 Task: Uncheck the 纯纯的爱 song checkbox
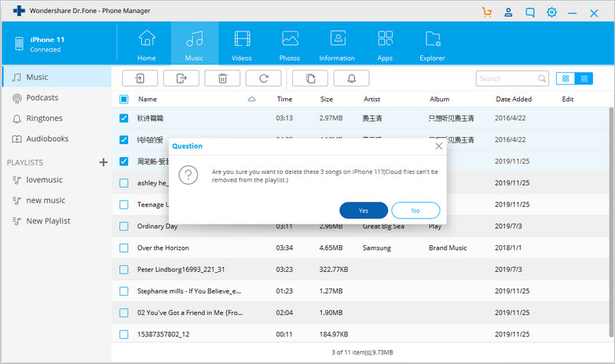click(123, 139)
